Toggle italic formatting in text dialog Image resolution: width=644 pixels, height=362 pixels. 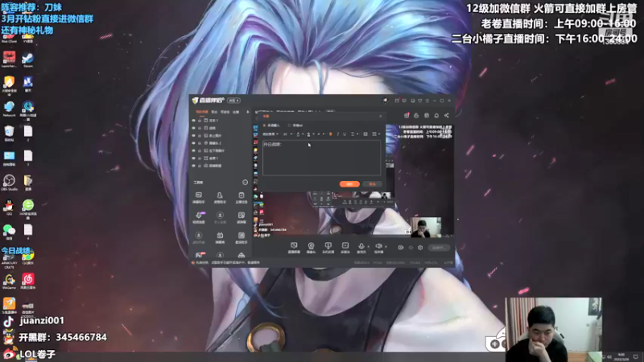click(x=338, y=134)
